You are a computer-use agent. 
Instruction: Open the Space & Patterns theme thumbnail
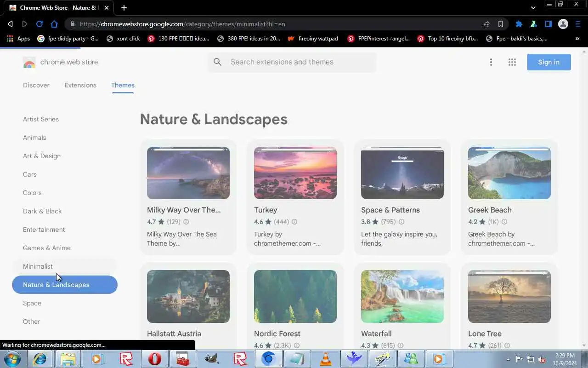(x=402, y=173)
